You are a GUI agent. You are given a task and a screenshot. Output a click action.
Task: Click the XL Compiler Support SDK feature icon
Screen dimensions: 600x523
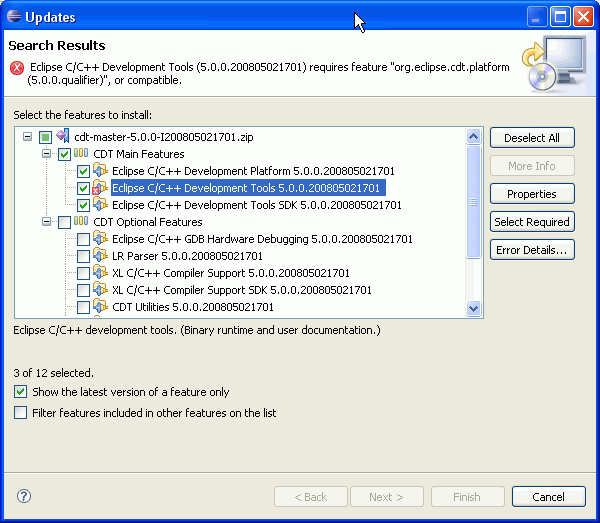click(100, 289)
